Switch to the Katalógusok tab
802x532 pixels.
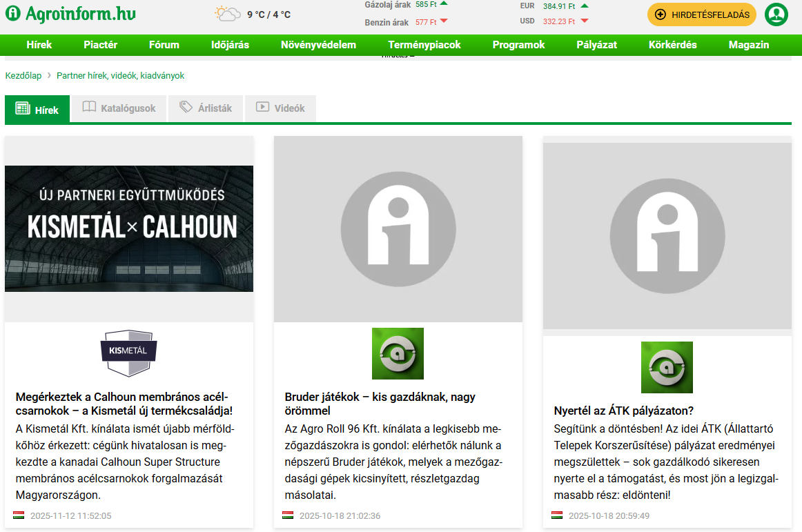click(119, 108)
